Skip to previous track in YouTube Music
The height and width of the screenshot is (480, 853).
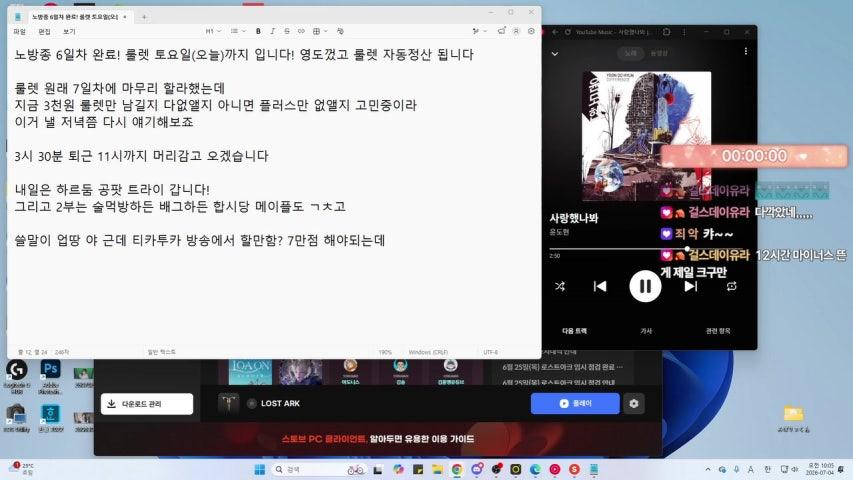point(599,286)
